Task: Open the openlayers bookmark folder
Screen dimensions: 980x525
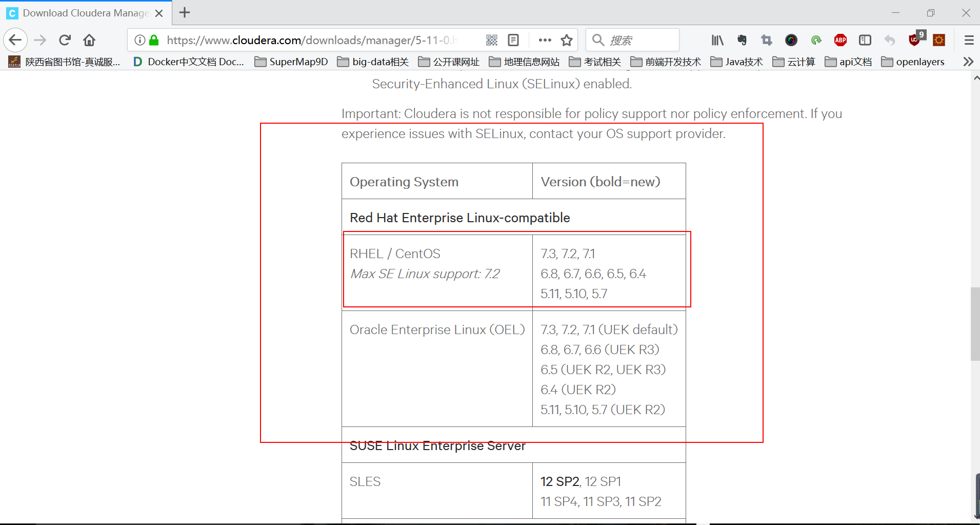Action: tap(913, 62)
